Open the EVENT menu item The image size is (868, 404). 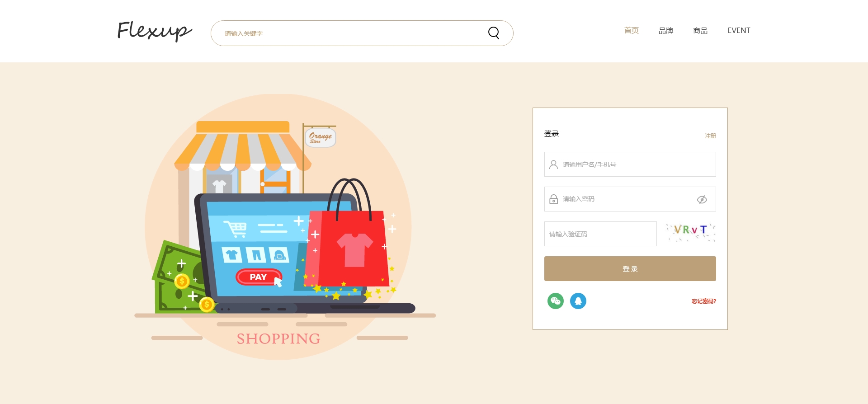(739, 30)
